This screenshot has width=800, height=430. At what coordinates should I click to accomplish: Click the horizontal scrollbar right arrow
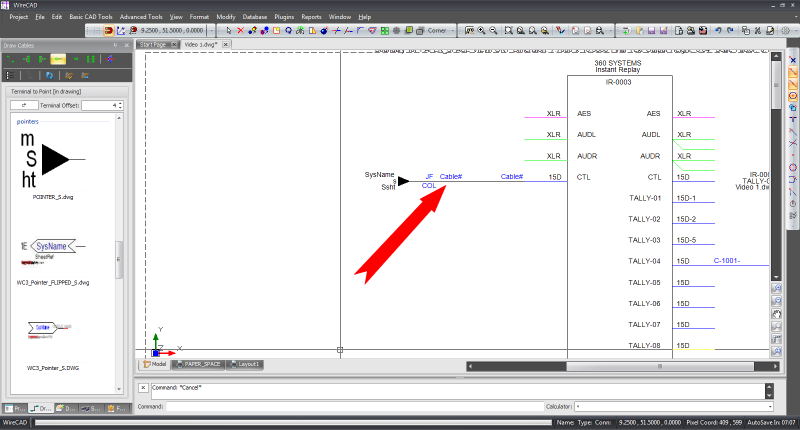pyautogui.click(x=775, y=366)
